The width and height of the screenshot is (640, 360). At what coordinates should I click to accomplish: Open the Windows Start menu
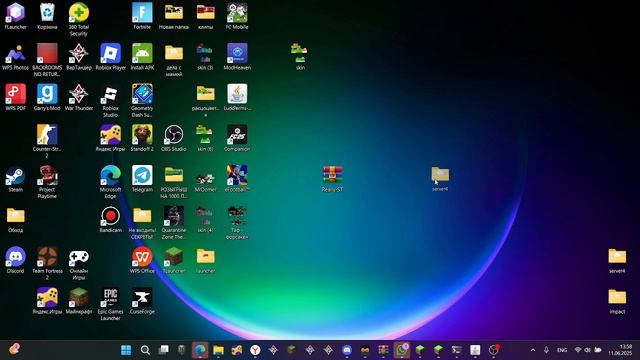(126, 350)
